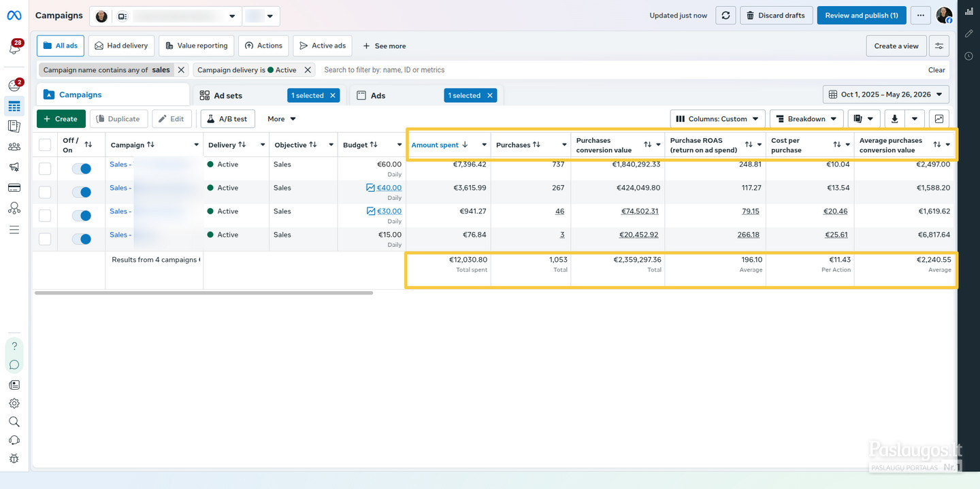Open the date range picker Oct 1, 2025
The height and width of the screenshot is (489, 980).
pos(885,95)
